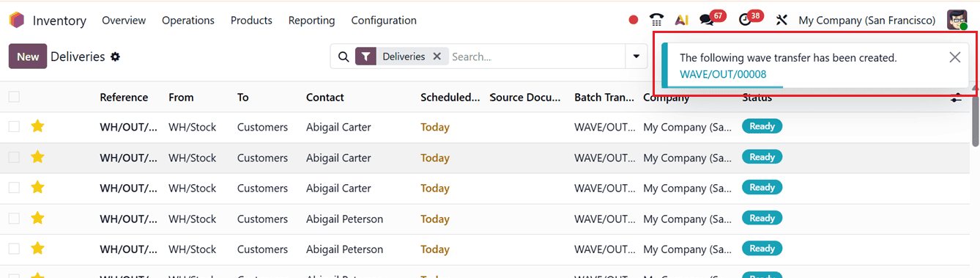Sort by the To column header
This screenshot has height=278, width=980.
click(x=243, y=97)
